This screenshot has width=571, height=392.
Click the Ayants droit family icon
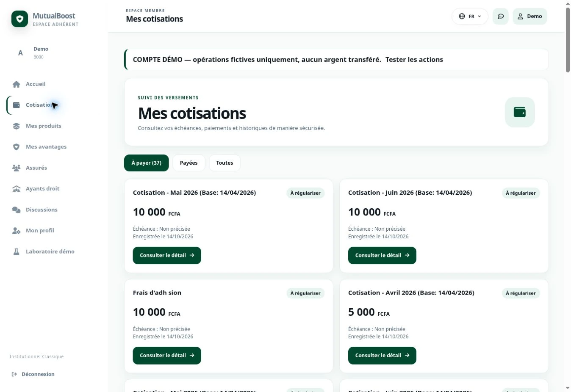[17, 189]
